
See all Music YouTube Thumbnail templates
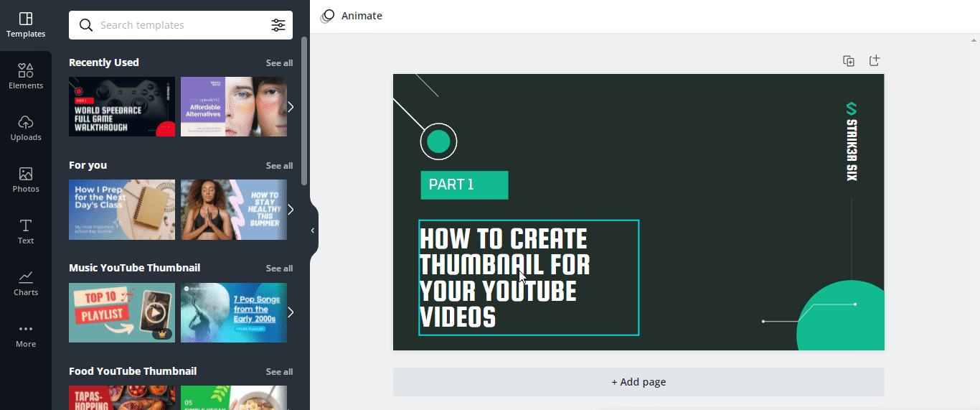(x=279, y=269)
